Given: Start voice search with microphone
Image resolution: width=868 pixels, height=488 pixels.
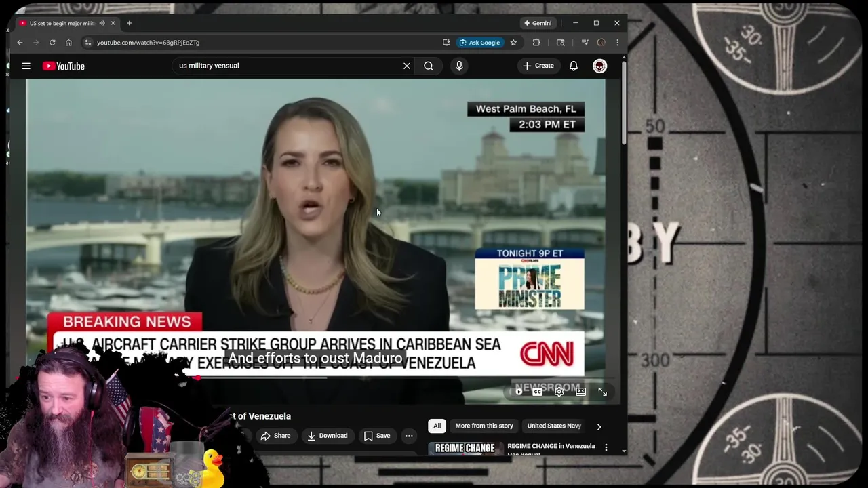Looking at the screenshot, I should click(459, 66).
